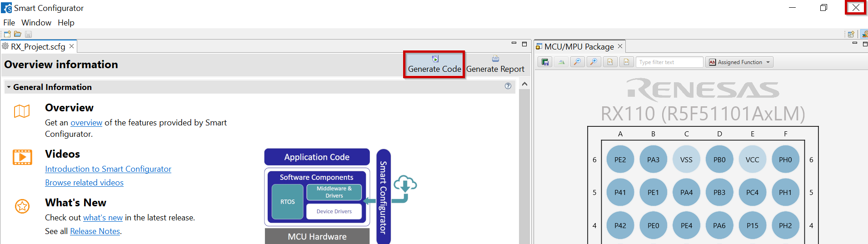The image size is (868, 244).
Task: Click the overview pane vertical scrollbar
Action: point(524,166)
